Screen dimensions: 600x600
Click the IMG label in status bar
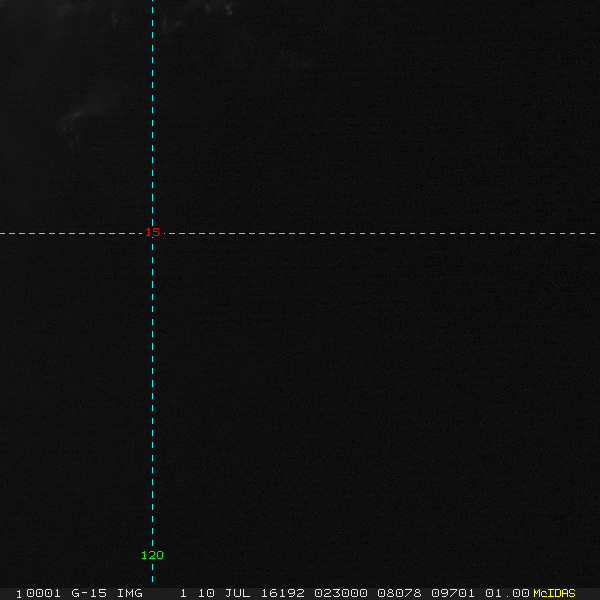(x=130, y=593)
